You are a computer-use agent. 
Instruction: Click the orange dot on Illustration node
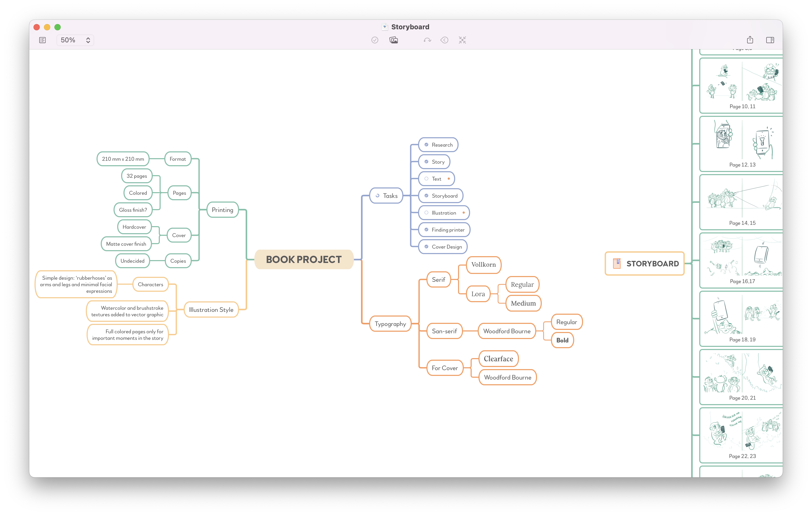tap(464, 213)
